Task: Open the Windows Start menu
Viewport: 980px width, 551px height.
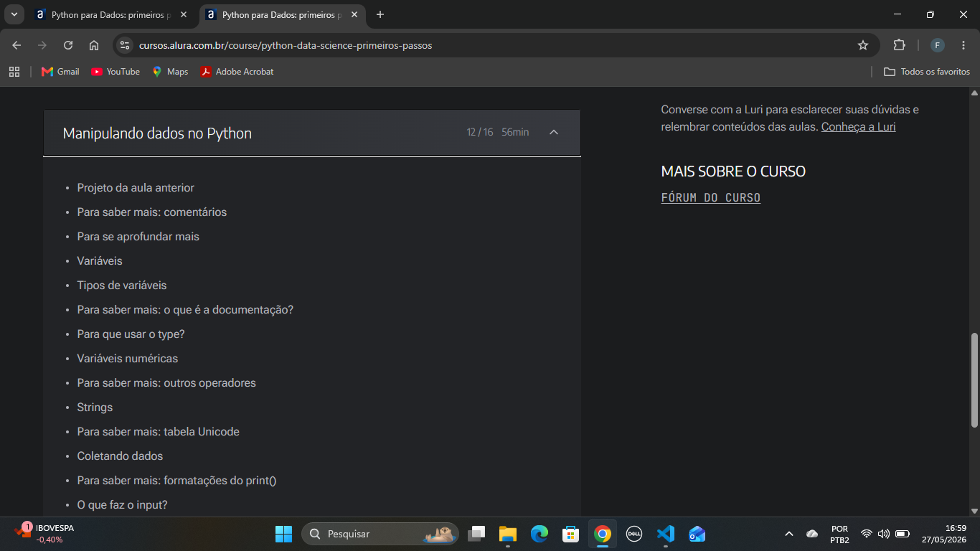Action: 283,534
